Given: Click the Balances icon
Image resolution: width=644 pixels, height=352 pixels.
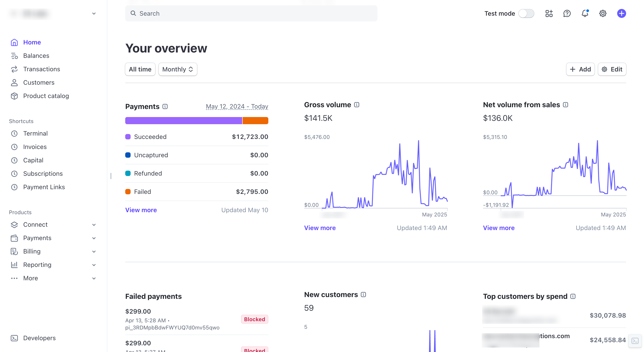Looking at the screenshot, I should click(x=14, y=56).
